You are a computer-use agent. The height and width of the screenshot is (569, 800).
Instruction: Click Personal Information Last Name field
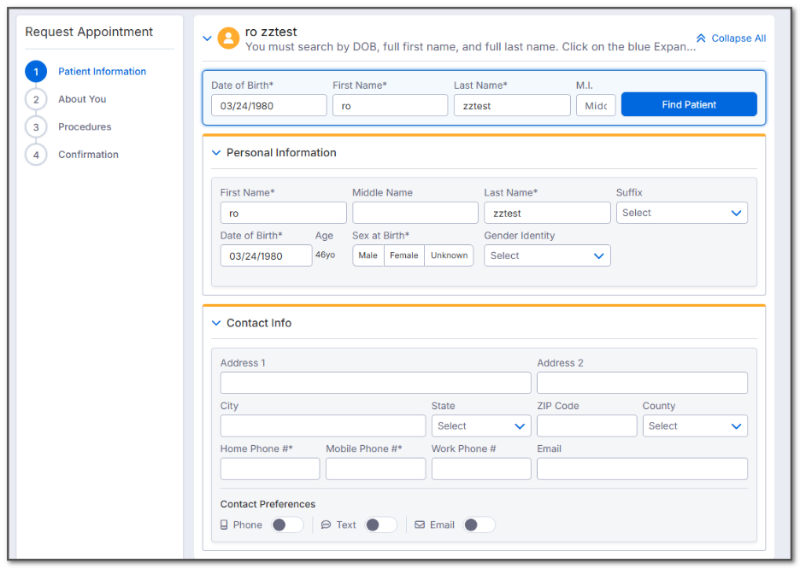click(x=547, y=213)
